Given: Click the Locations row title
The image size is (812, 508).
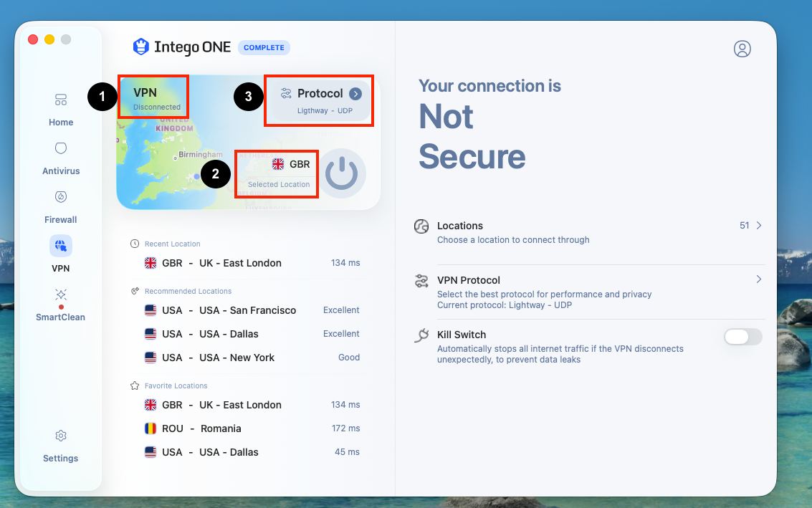Looking at the screenshot, I should pyautogui.click(x=460, y=226).
